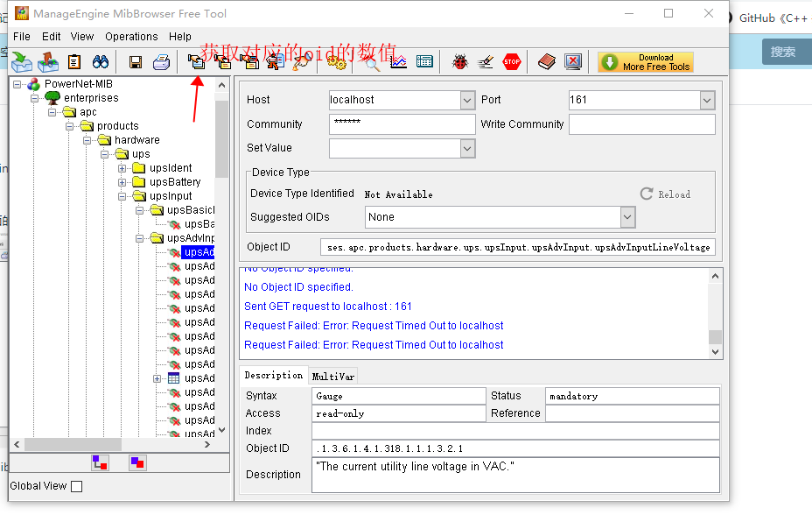Open the Edit menu
The width and height of the screenshot is (812, 522).
click(52, 37)
